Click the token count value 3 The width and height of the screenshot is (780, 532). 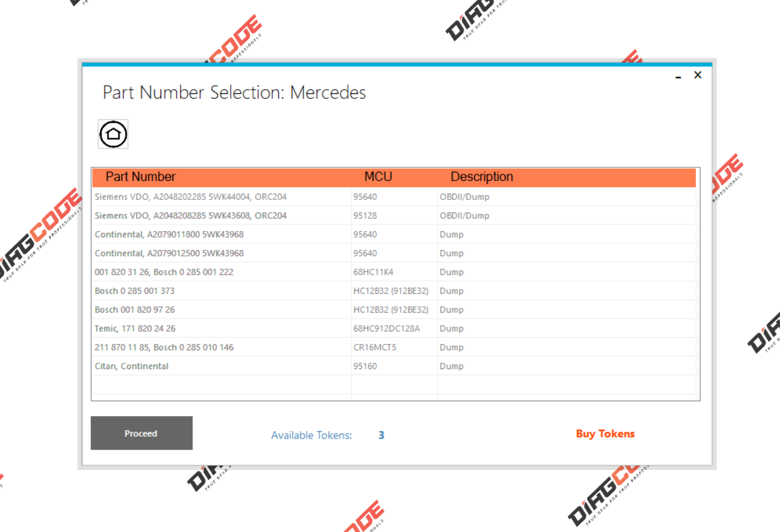(381, 435)
